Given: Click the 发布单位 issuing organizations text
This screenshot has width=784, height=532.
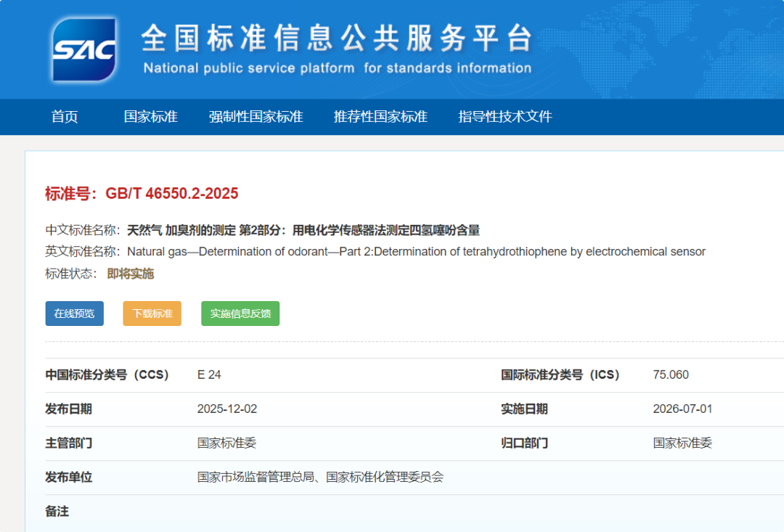Looking at the screenshot, I should point(320,477).
